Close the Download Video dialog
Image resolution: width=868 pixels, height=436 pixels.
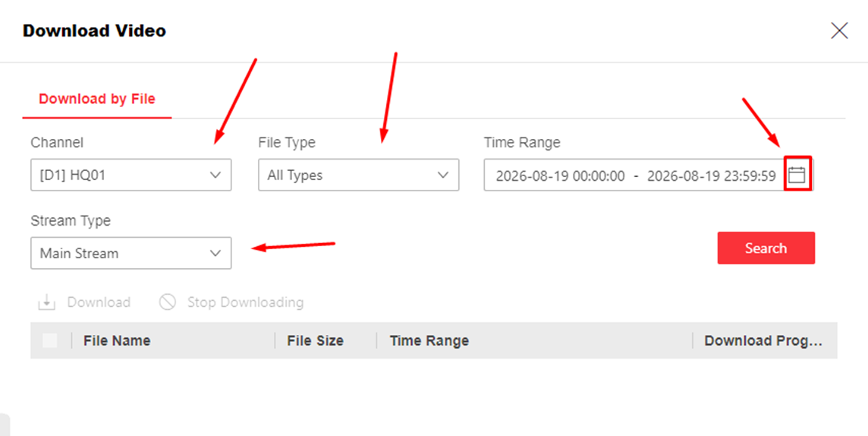pyautogui.click(x=839, y=30)
